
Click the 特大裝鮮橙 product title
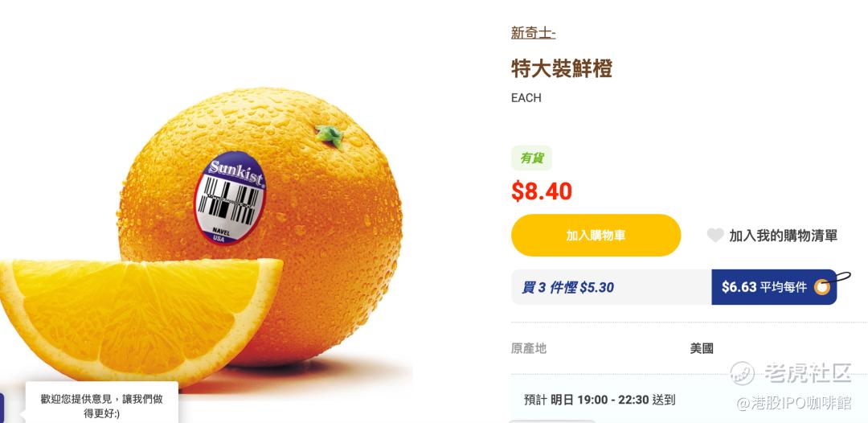pyautogui.click(x=561, y=68)
